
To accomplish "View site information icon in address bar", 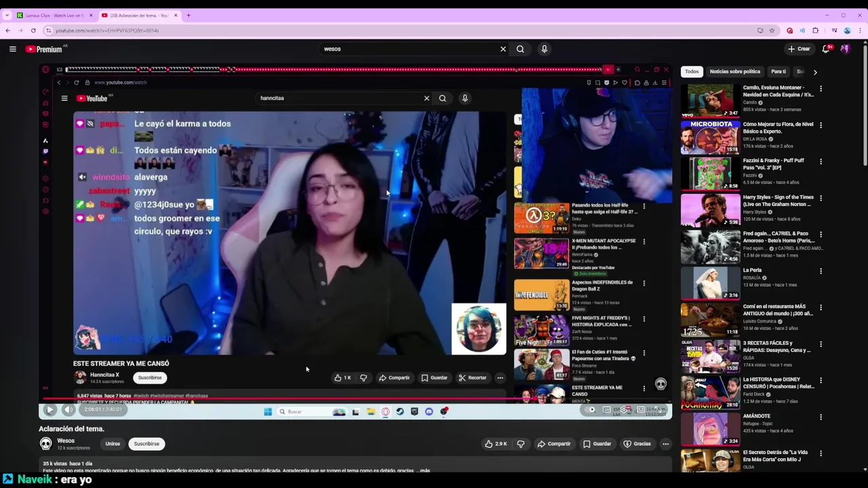I will [x=48, y=30].
